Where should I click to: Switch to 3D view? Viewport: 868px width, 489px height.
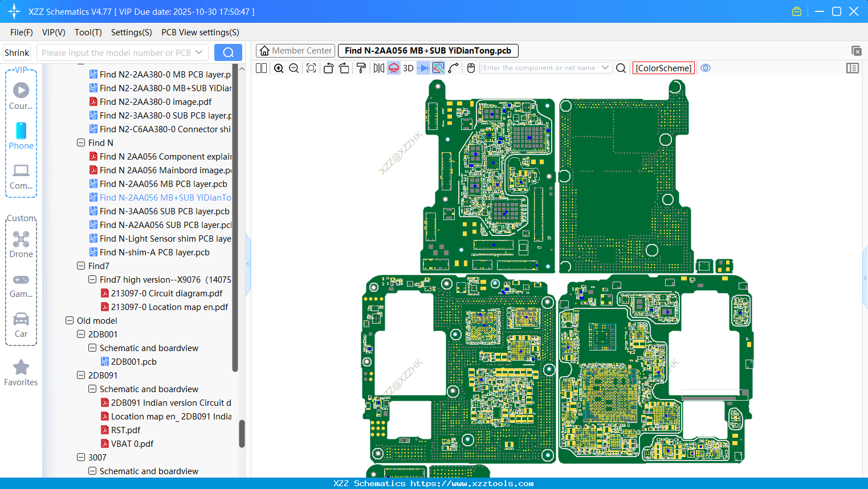[407, 67]
